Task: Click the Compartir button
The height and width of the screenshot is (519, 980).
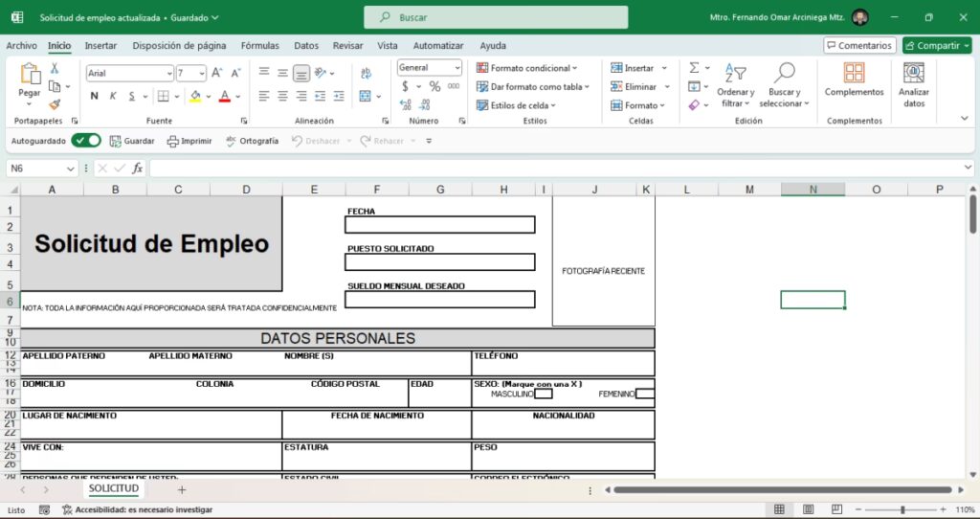Action: 937,45
